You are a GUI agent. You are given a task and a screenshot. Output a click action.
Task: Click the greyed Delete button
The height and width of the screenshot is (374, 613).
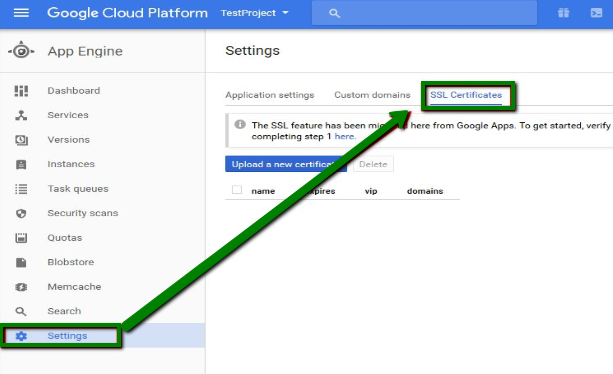(x=373, y=164)
